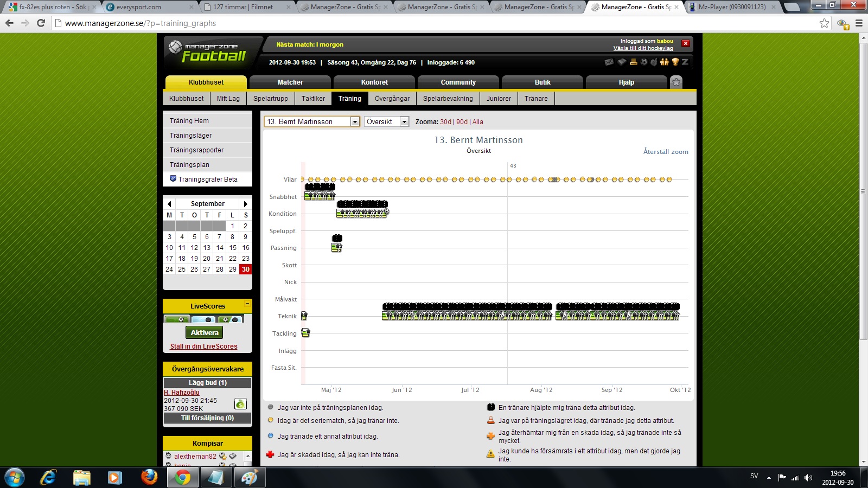This screenshot has width=868, height=488.
Task: Select the Mitt Lag submenu item
Action: [228, 99]
